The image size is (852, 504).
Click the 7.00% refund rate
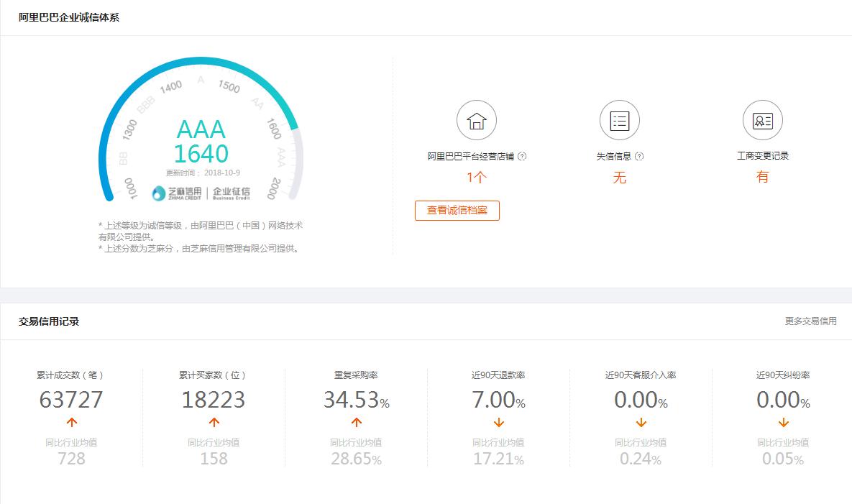(499, 400)
